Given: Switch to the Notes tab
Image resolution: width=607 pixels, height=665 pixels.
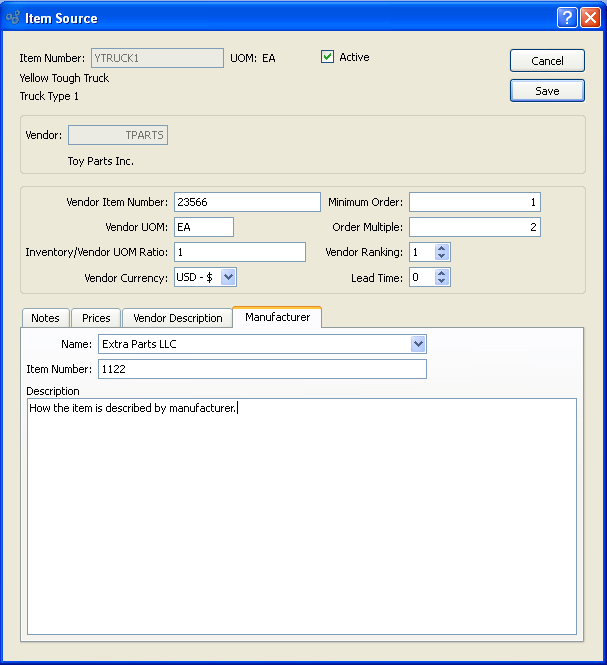Looking at the screenshot, I should click(45, 318).
